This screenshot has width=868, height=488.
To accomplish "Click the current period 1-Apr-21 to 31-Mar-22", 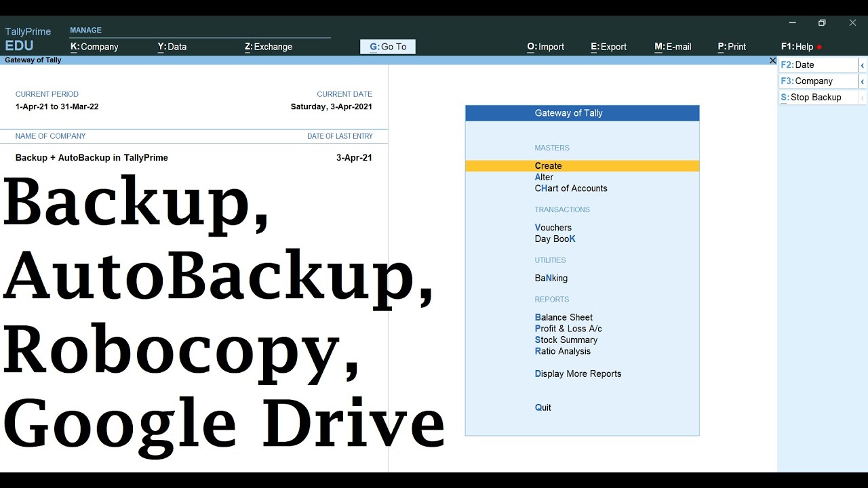I will (57, 106).
